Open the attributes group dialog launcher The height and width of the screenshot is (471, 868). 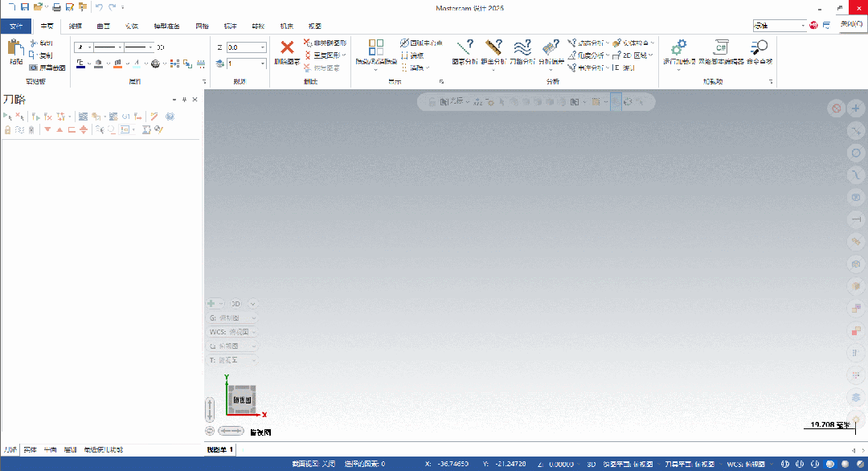tap(204, 82)
